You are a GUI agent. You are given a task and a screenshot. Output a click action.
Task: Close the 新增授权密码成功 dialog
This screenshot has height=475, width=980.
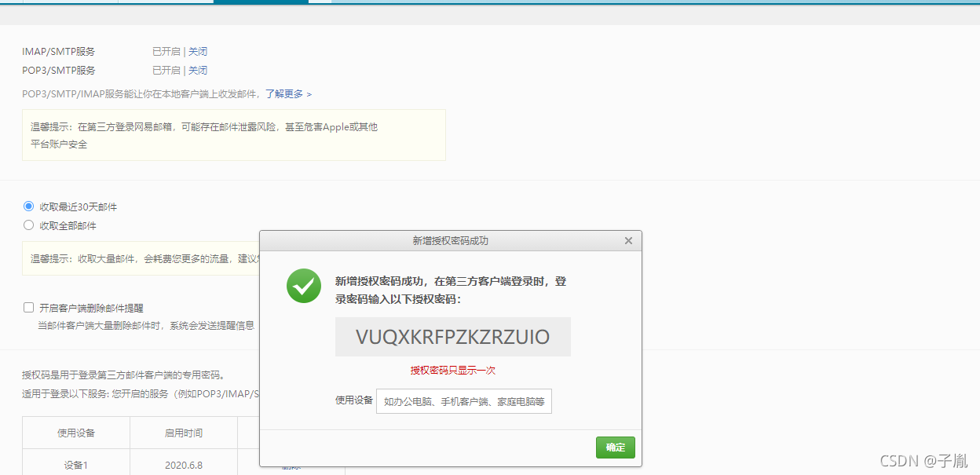coord(628,240)
